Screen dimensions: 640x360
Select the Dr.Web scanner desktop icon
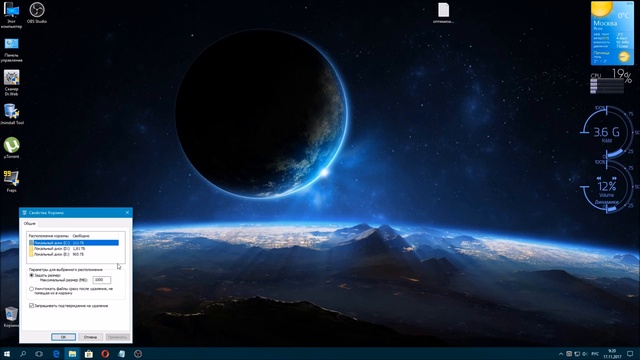pyautogui.click(x=11, y=83)
